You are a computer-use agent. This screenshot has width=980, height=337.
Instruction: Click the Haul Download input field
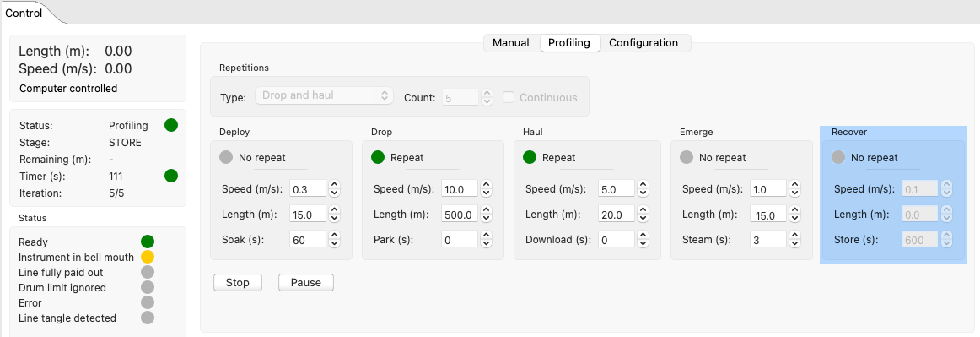(x=617, y=239)
